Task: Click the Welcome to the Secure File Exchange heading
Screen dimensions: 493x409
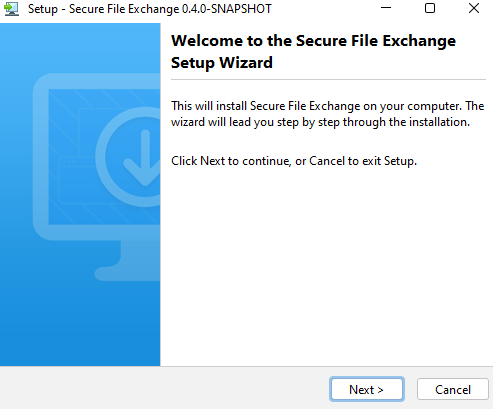Action: (313, 41)
